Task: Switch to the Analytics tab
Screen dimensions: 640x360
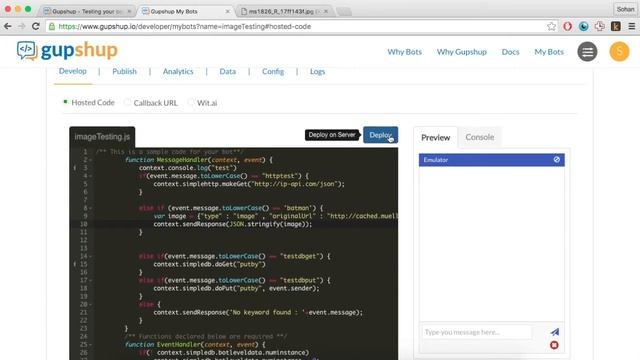Action: 178,71
